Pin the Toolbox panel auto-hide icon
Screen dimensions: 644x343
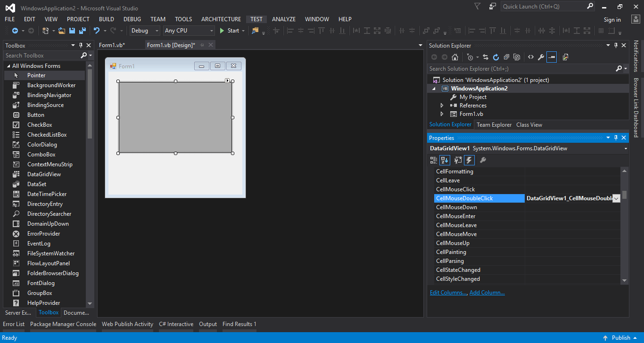pyautogui.click(x=81, y=45)
